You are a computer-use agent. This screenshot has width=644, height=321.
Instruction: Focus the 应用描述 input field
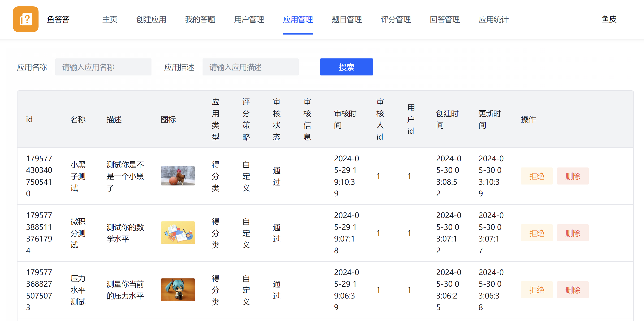250,67
